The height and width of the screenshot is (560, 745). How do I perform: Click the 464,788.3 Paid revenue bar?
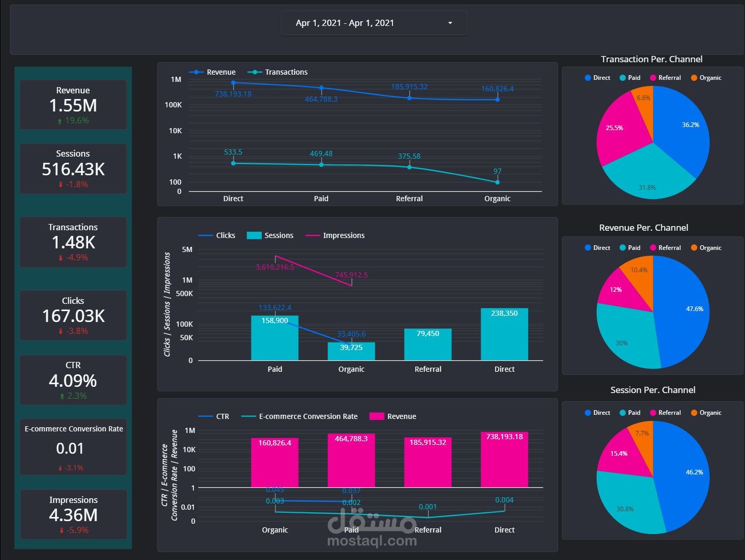pyautogui.click(x=352, y=461)
